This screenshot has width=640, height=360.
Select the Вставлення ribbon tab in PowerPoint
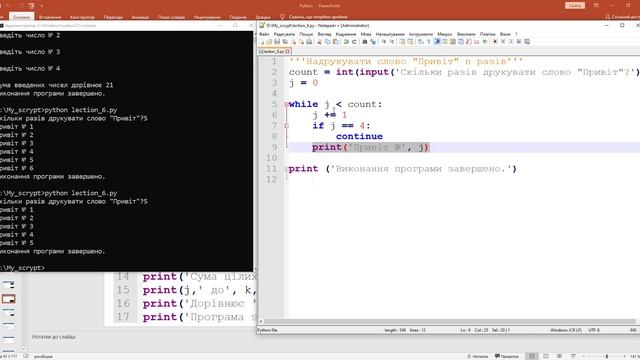pos(50,17)
